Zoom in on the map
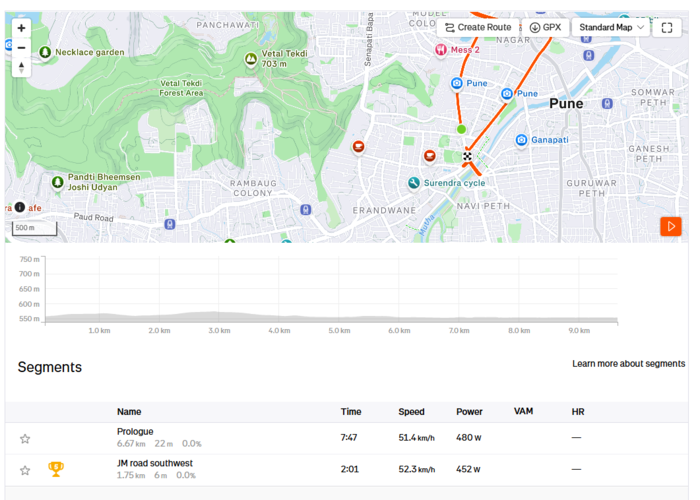 pyautogui.click(x=21, y=28)
